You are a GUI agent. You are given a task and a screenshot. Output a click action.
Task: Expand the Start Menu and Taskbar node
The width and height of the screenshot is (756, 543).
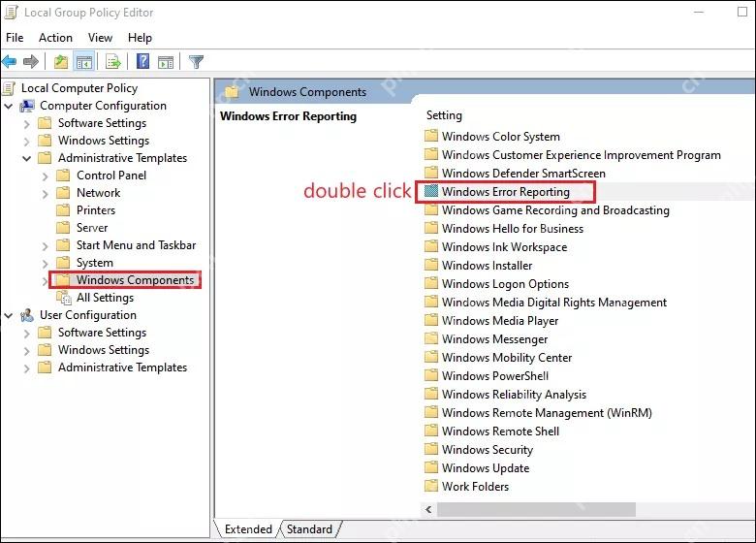46,246
